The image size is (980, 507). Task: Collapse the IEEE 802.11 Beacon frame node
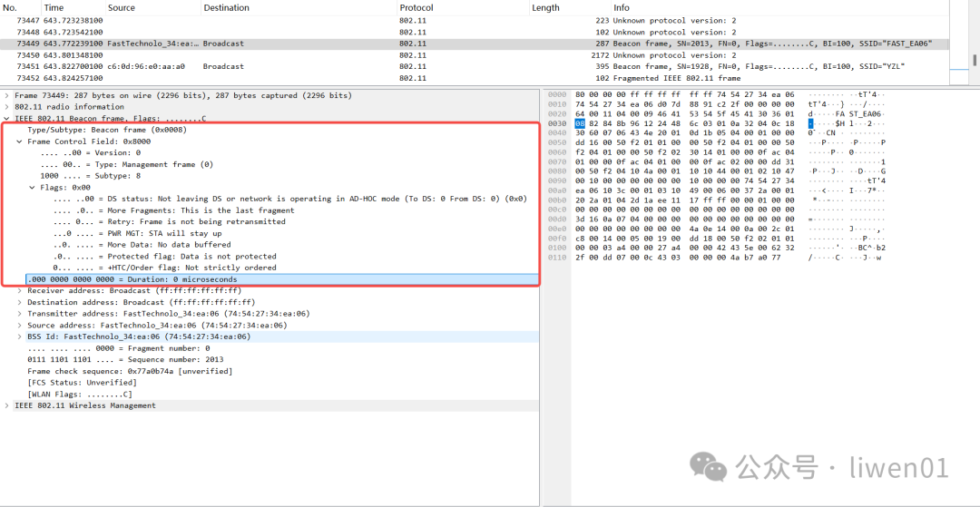[7, 119]
